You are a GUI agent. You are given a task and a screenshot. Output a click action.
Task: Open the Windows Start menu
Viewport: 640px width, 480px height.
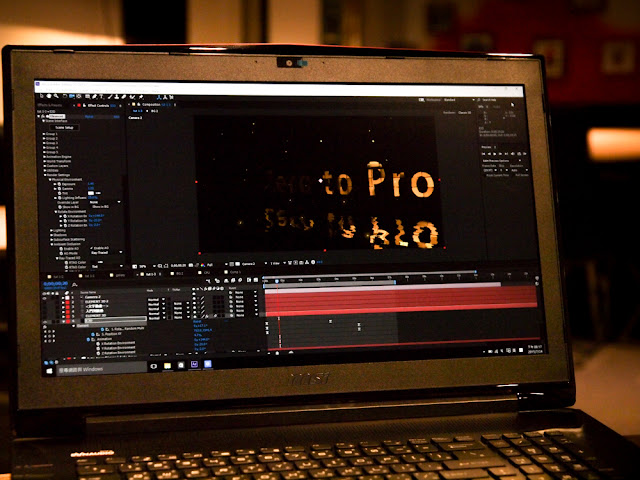click(x=49, y=371)
